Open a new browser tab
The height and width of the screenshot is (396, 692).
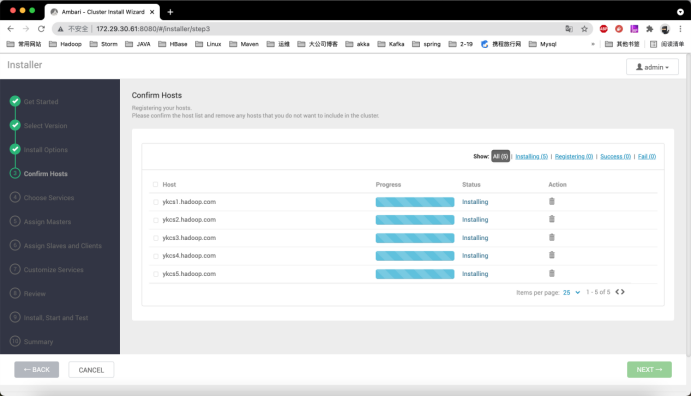pyautogui.click(x=170, y=12)
